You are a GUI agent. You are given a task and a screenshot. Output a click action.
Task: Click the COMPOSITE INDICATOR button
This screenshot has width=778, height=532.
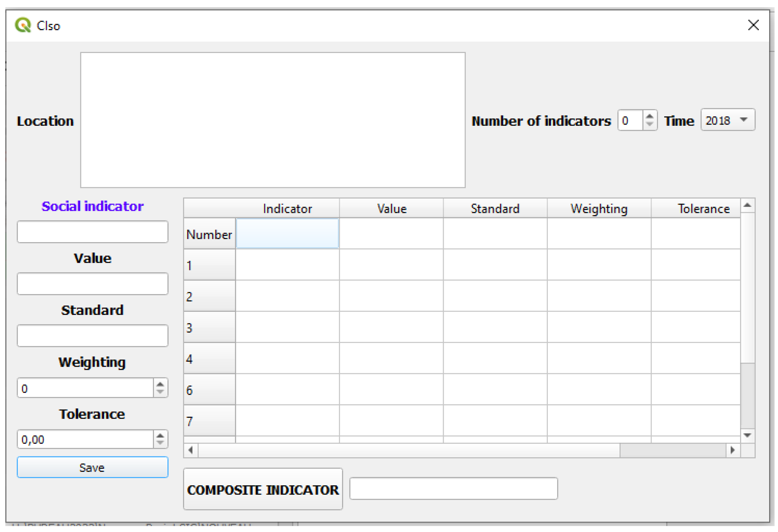[x=263, y=489]
